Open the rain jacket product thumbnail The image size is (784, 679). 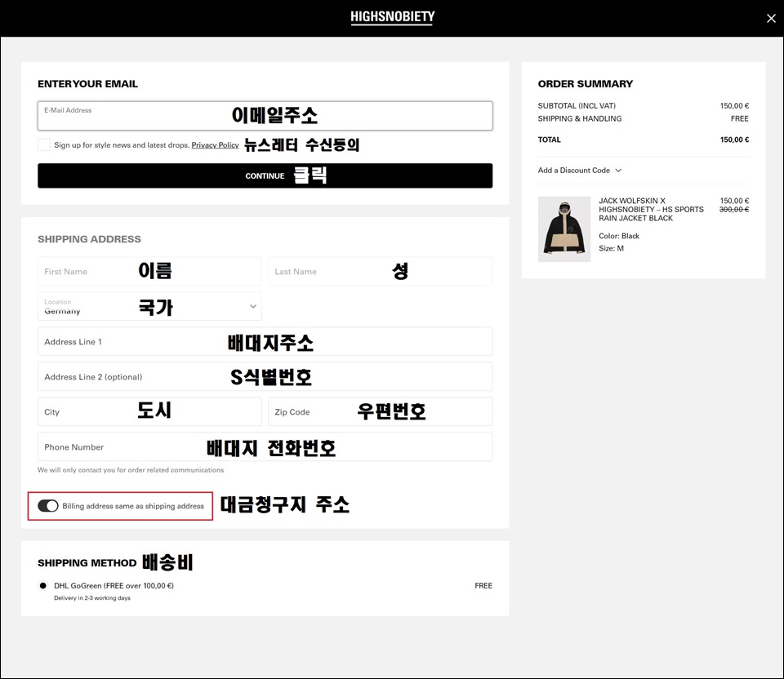(x=564, y=229)
